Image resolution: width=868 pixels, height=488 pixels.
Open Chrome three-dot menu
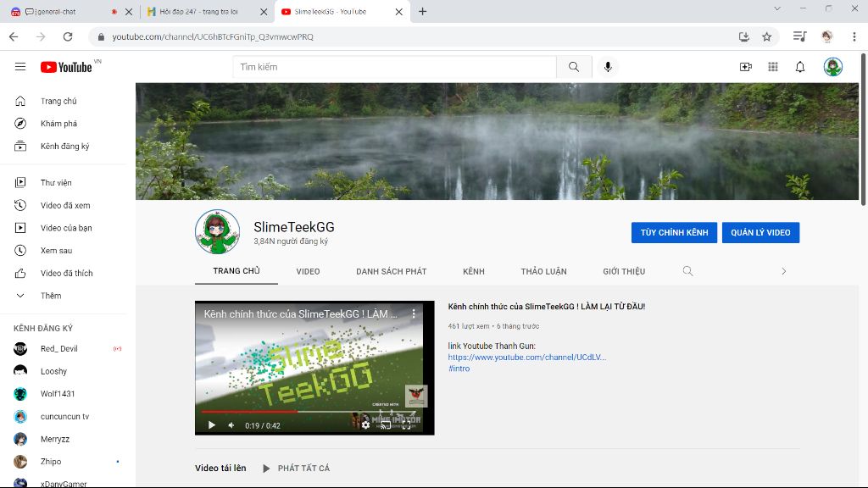pos(854,36)
